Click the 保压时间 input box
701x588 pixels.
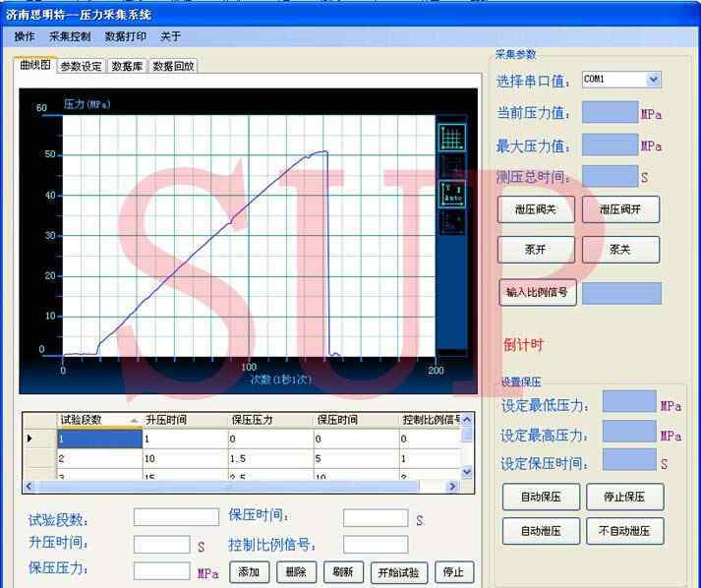tap(376, 518)
